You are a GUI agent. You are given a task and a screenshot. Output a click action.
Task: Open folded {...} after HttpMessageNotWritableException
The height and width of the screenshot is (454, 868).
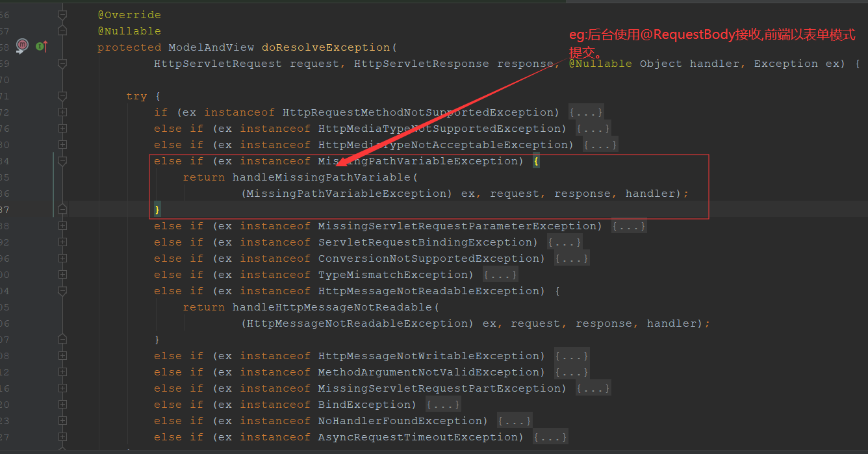point(572,356)
